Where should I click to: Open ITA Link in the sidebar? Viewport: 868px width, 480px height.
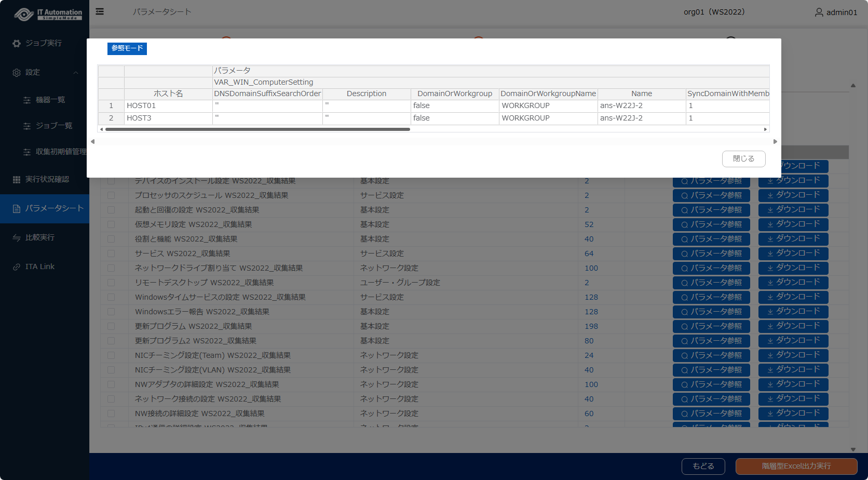tap(40, 266)
